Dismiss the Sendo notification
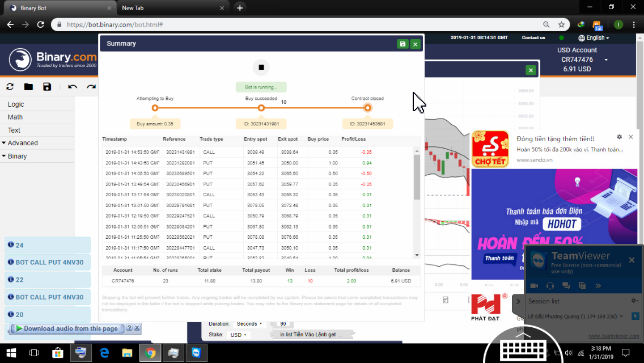The height and width of the screenshot is (363, 644). point(631,137)
